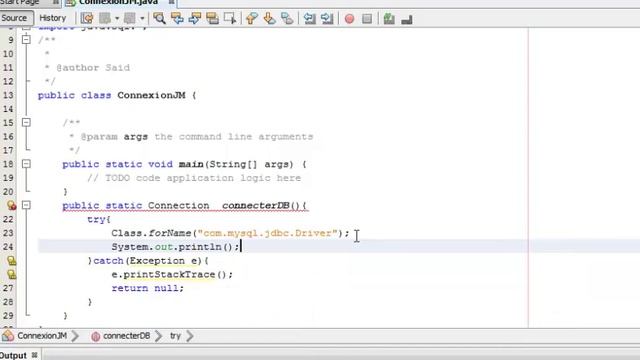The width and height of the screenshot is (640, 360).
Task: Click Find Previous Occurrence icon
Action: pos(177,18)
